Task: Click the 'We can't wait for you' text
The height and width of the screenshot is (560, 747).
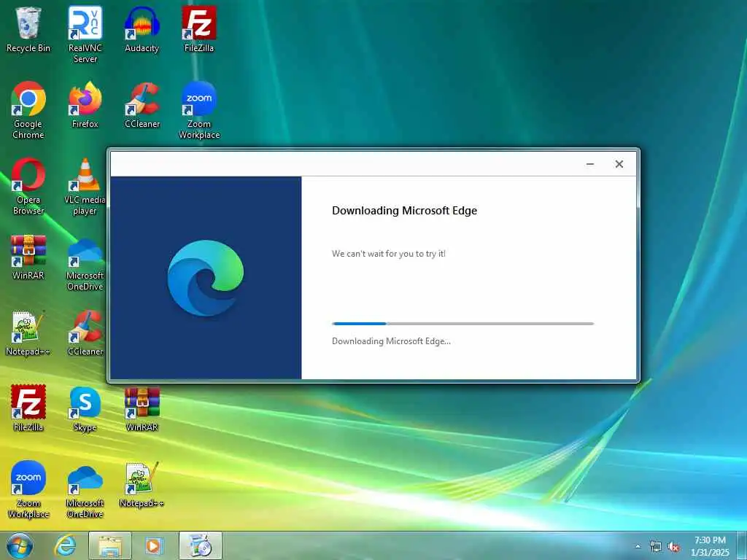Action: tap(388, 254)
